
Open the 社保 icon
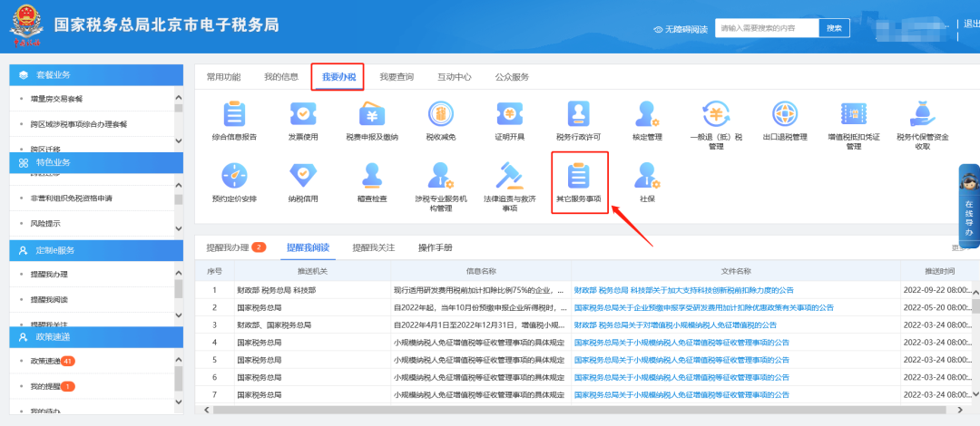(647, 176)
